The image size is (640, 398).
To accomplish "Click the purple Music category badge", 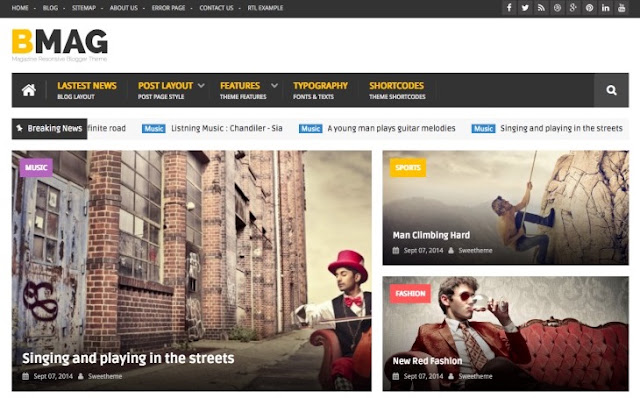I will point(36,167).
